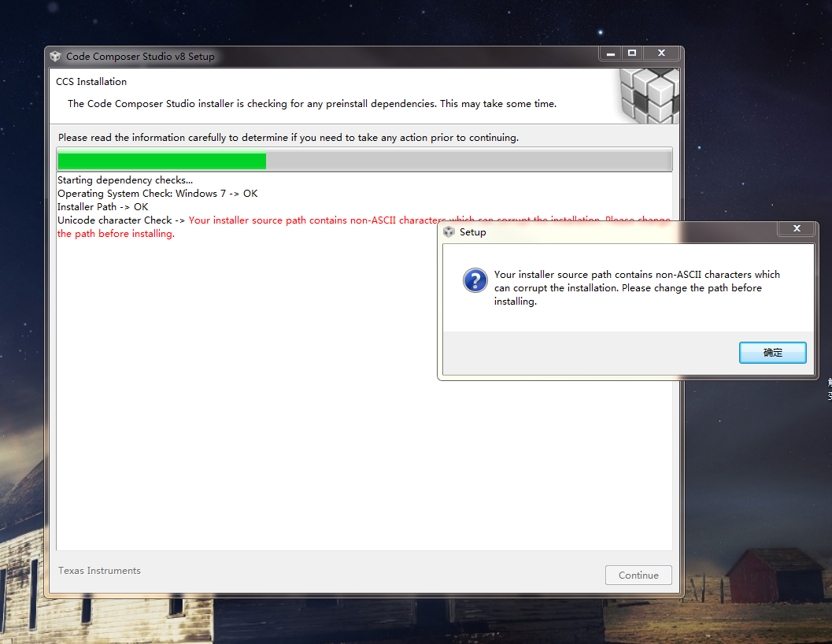Close the Code Composer Studio Setup window
Image resolution: width=832 pixels, height=644 pixels.
661,53
